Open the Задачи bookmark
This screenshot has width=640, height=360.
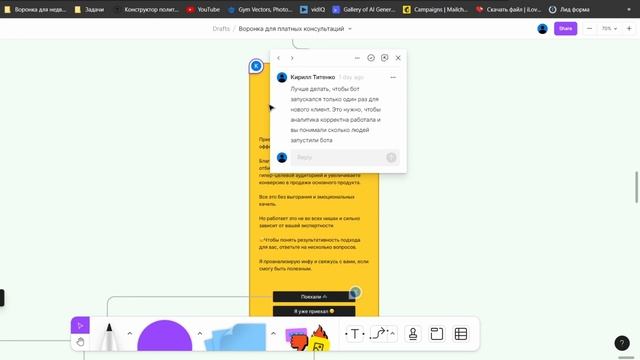[x=89, y=9]
